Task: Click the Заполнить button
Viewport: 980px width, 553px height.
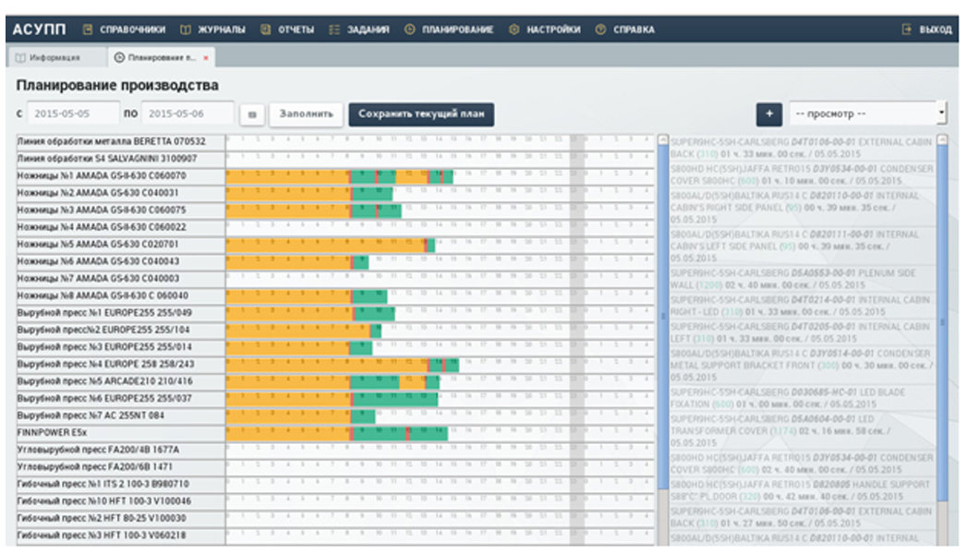Action: point(307,114)
